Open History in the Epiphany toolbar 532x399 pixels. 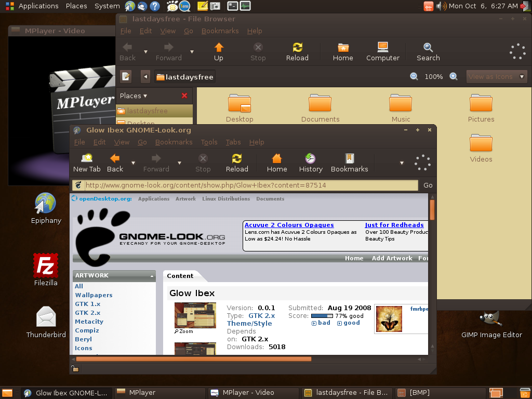point(311,163)
